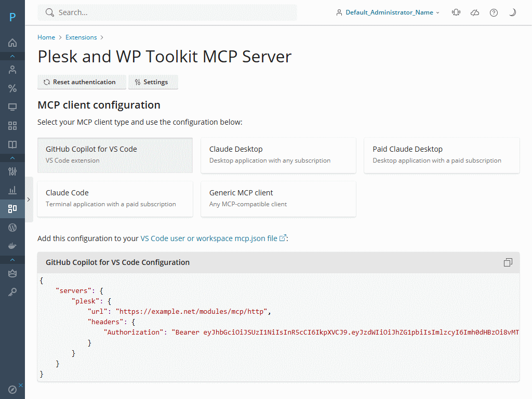The height and width of the screenshot is (399, 532).
Task: Open VS Code user or workspace mcp.json link
Action: pos(209,238)
